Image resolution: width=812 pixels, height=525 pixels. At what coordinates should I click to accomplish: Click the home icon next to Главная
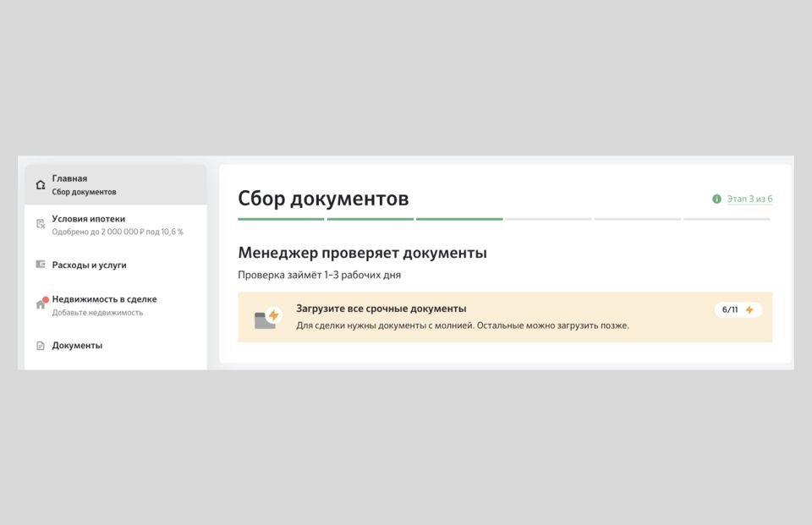pos(41,185)
